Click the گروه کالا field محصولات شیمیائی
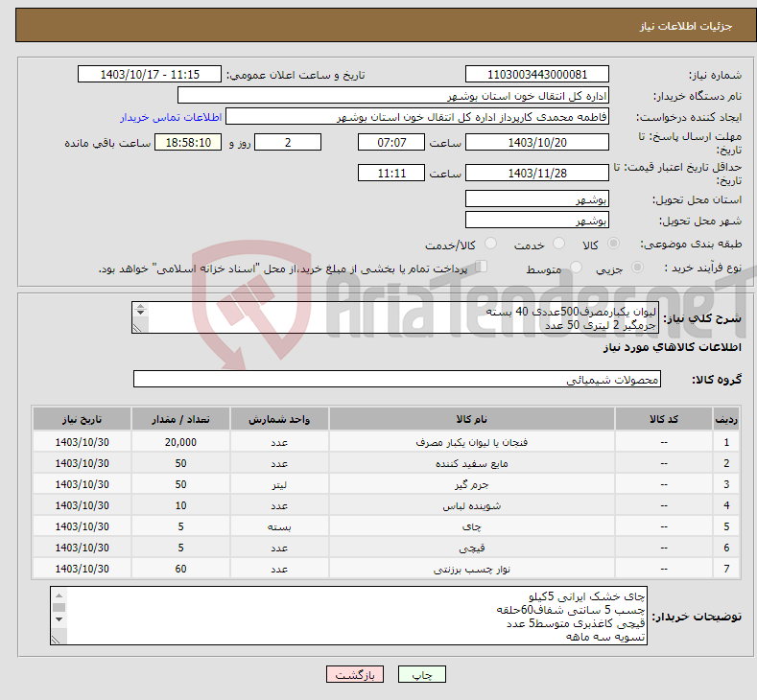The image size is (757, 700). [x=397, y=379]
